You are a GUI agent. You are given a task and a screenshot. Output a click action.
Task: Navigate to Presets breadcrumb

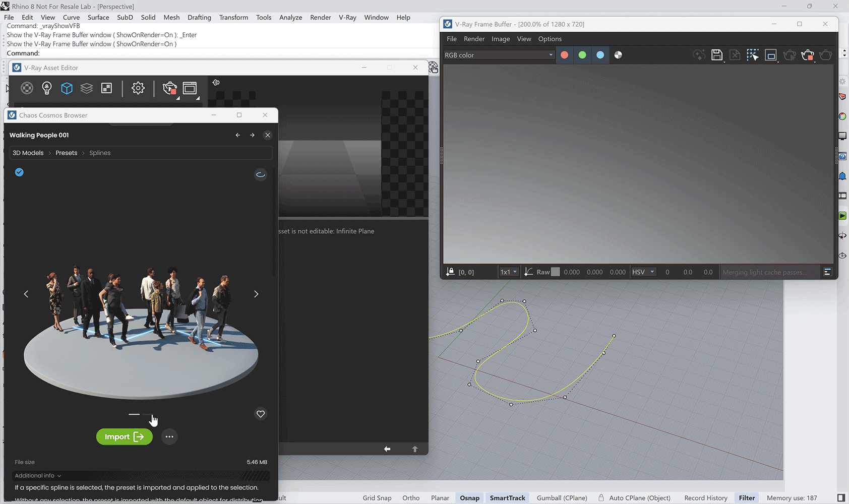(x=67, y=153)
